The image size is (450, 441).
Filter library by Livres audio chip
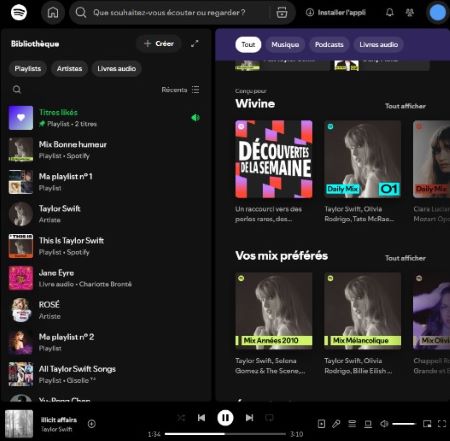116,69
